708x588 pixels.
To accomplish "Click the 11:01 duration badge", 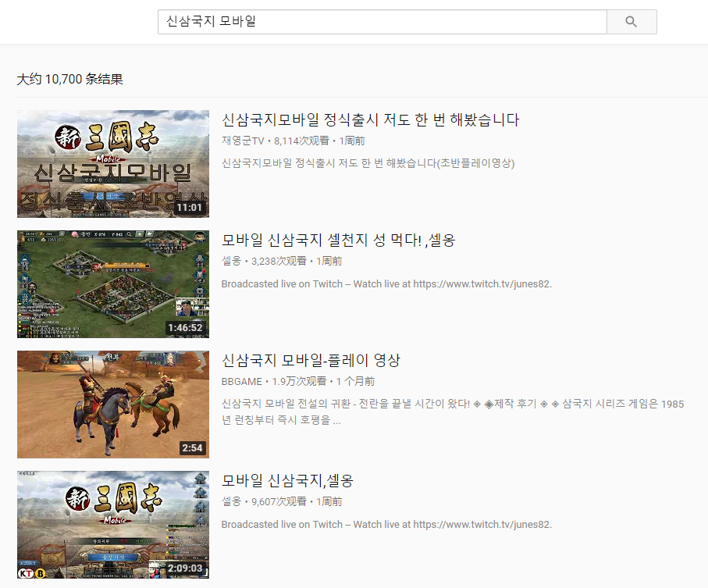I will click(190, 208).
